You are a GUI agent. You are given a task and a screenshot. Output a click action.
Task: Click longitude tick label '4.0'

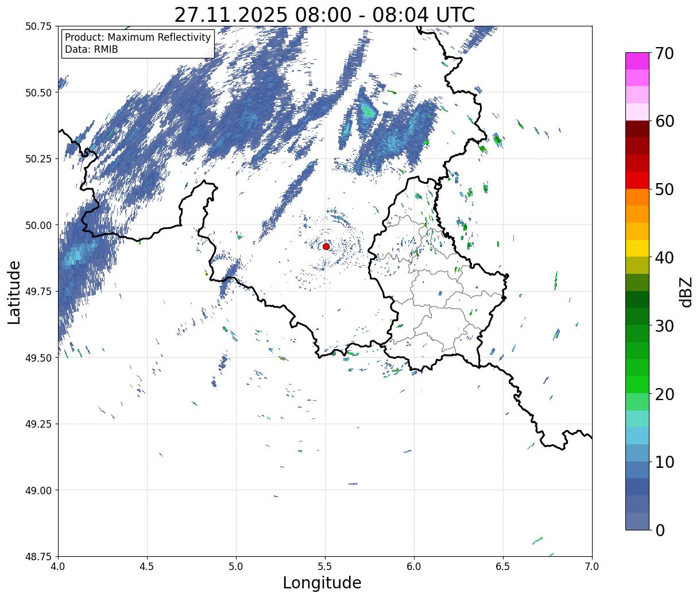point(58,566)
